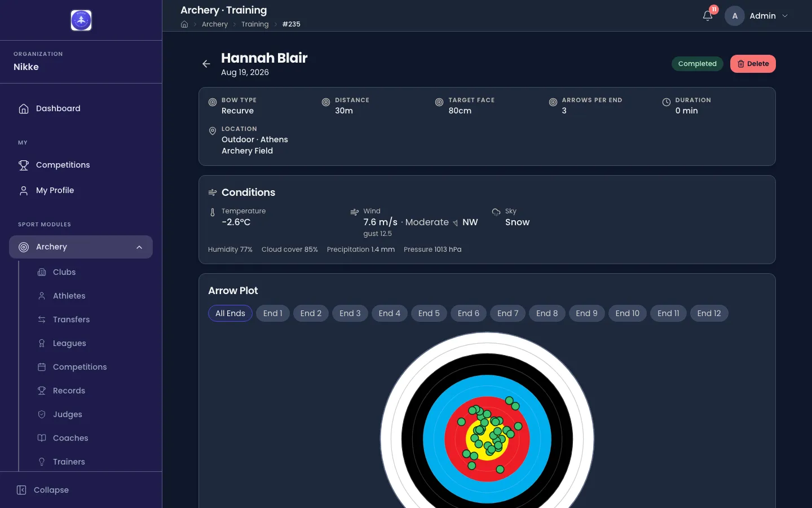
Task: Delete this training session
Action: (x=753, y=64)
